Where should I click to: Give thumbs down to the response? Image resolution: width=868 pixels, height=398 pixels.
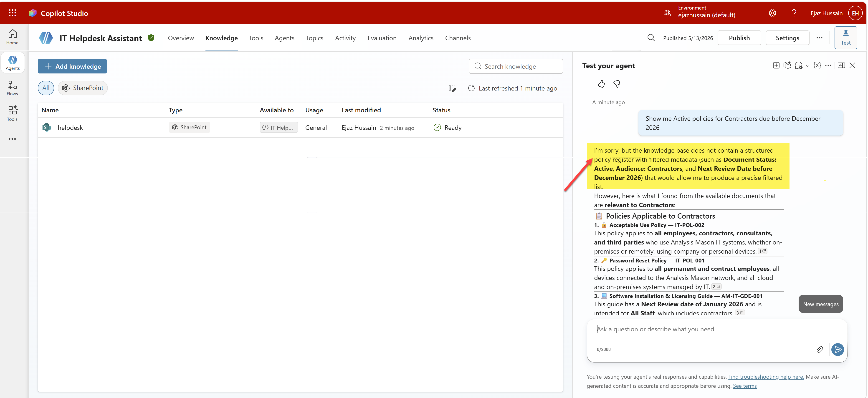pos(617,84)
